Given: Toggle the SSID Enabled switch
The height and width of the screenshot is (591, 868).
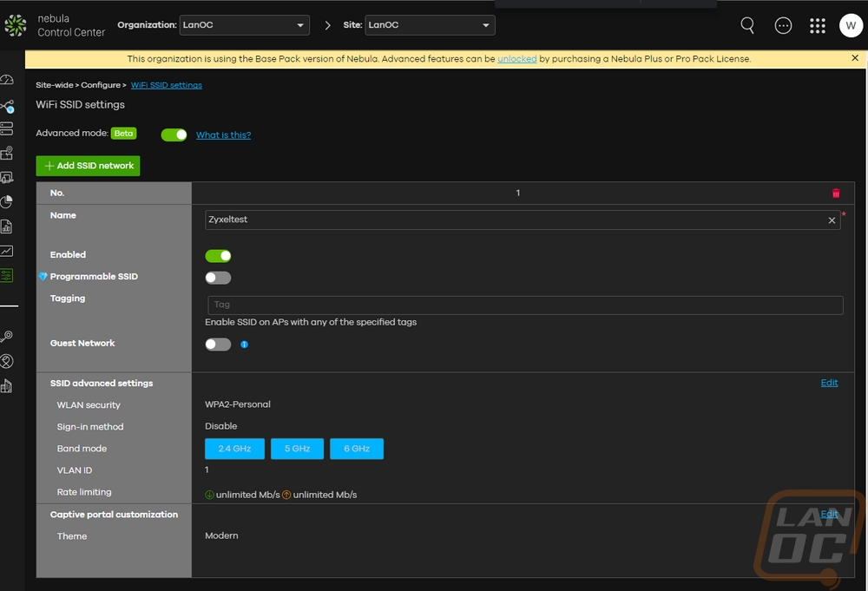Looking at the screenshot, I should pyautogui.click(x=218, y=256).
